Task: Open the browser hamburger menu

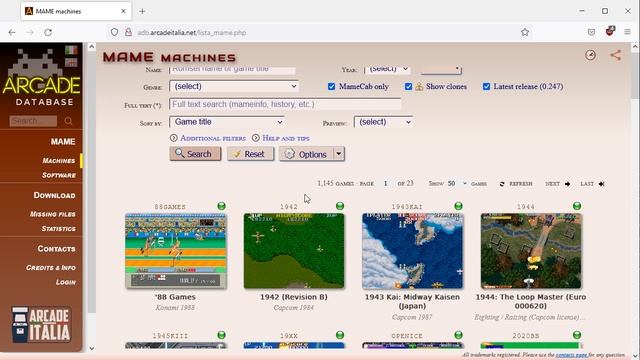Action: (627, 32)
